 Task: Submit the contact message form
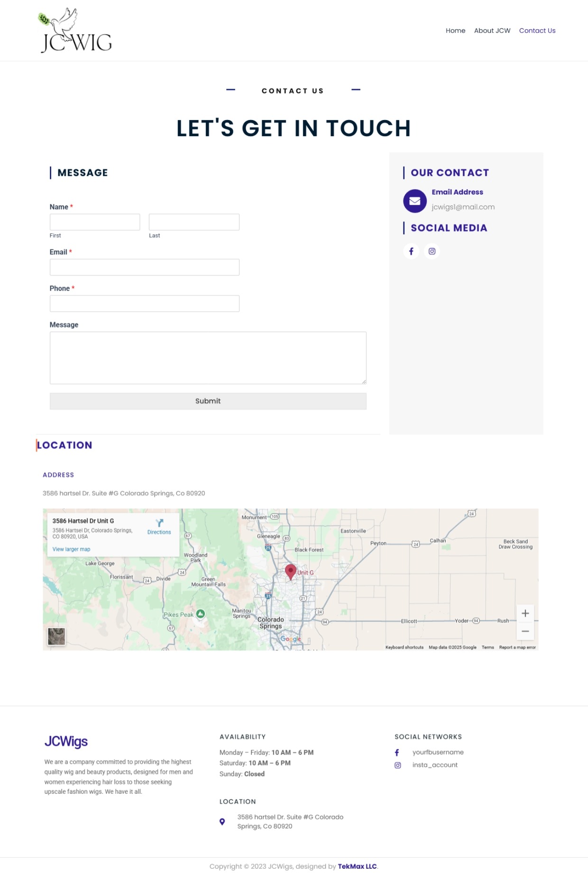(208, 401)
